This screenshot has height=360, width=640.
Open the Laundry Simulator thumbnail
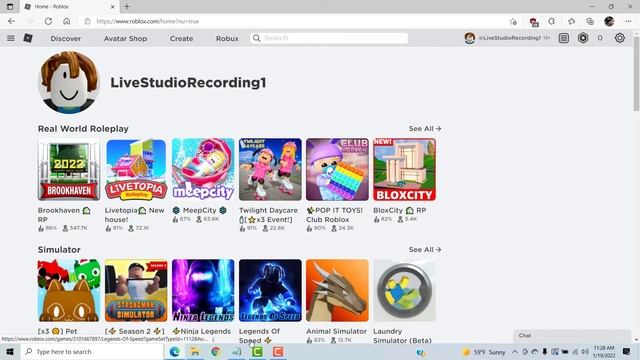[x=404, y=290]
